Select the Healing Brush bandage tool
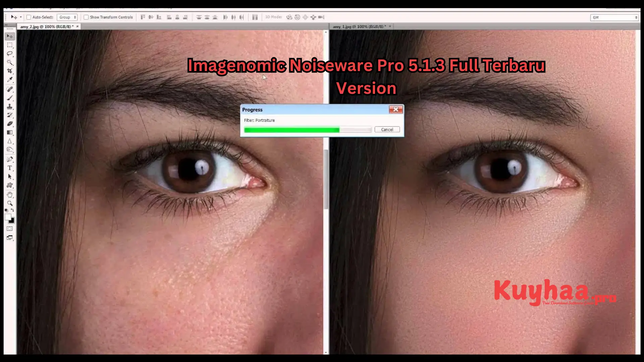Screen dimensions: 644x362 [10, 89]
